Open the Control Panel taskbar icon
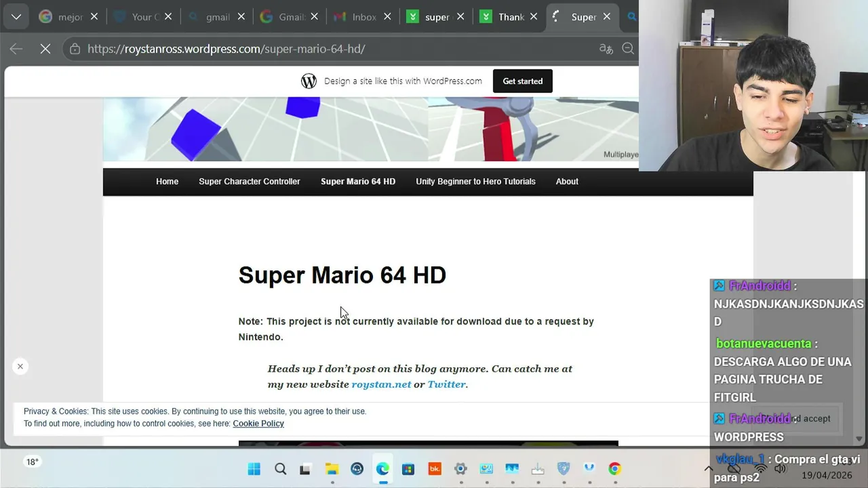Viewport: 868px width, 488px height. (x=486, y=469)
